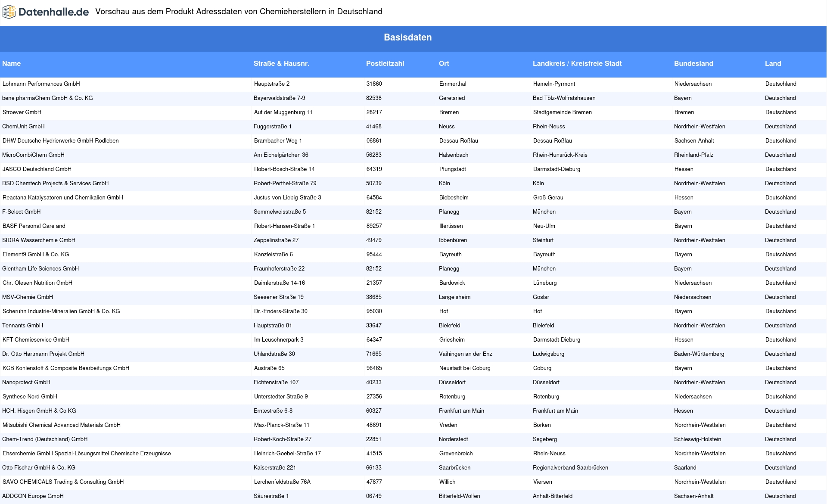827x504 pixels.
Task: Select street Heinrich-Goebel-Straße 17
Action: (287, 454)
